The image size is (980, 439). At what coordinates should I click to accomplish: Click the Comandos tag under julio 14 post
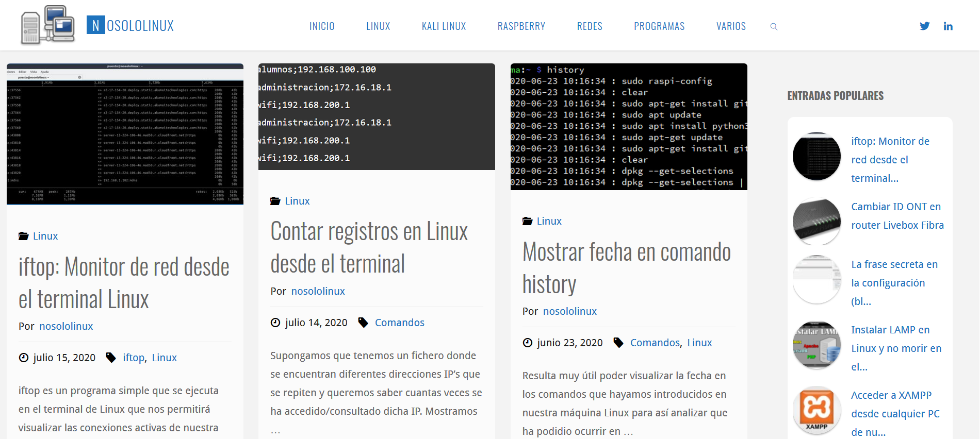click(x=399, y=323)
